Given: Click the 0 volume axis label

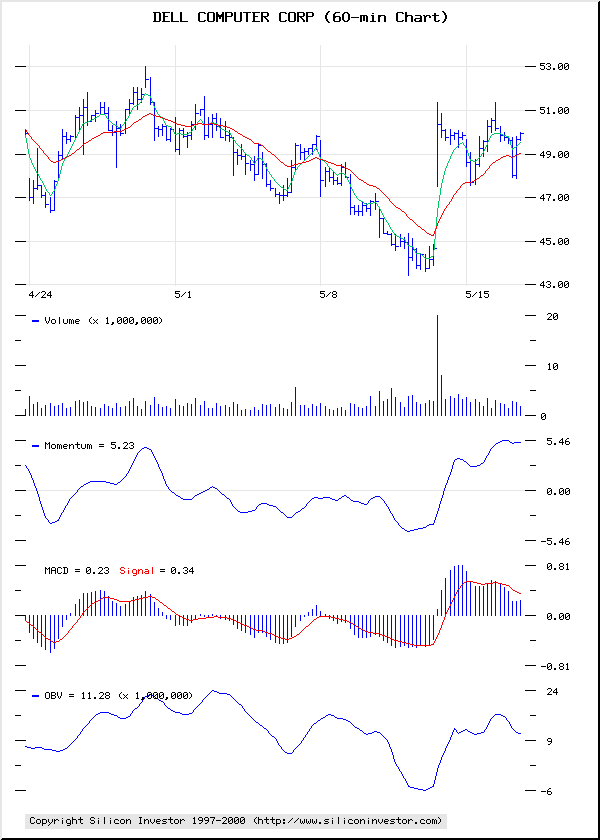Looking at the screenshot, I should tap(543, 417).
